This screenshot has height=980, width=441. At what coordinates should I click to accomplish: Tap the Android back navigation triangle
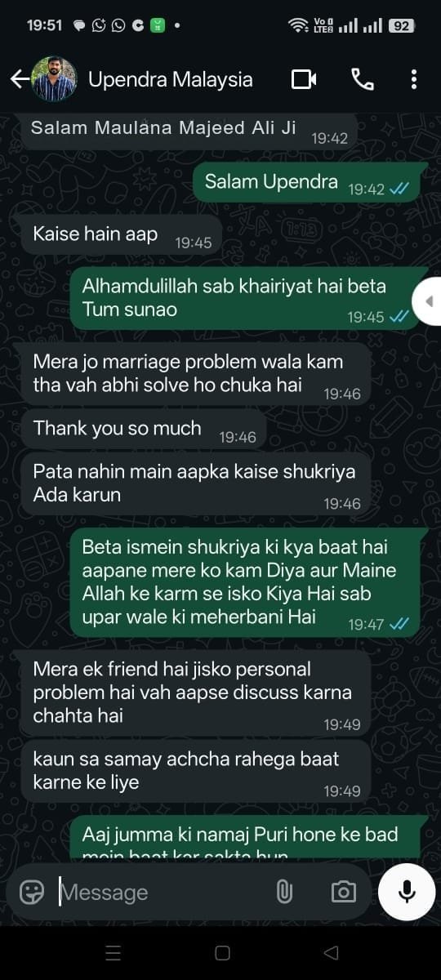point(331,953)
